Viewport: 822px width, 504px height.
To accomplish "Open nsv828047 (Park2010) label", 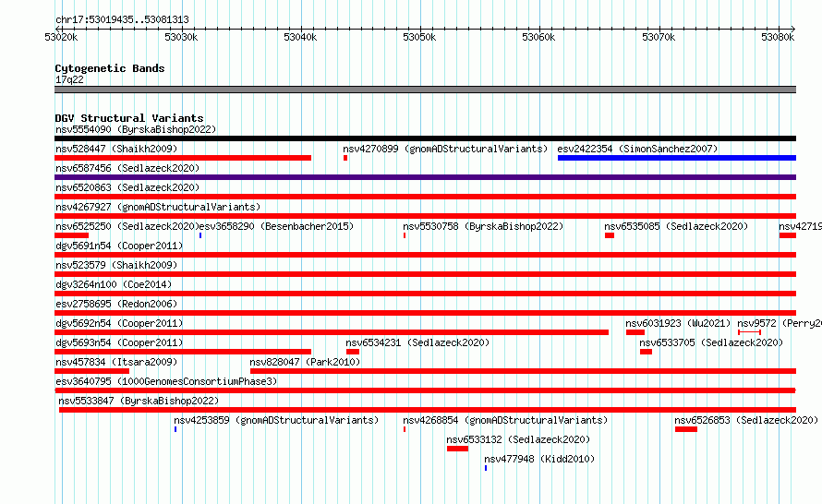I will pos(305,362).
